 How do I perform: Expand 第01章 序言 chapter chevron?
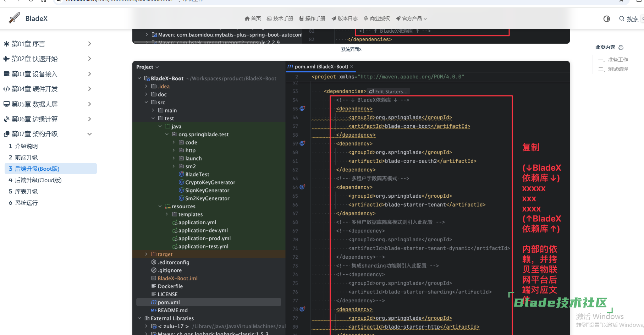tap(89, 44)
